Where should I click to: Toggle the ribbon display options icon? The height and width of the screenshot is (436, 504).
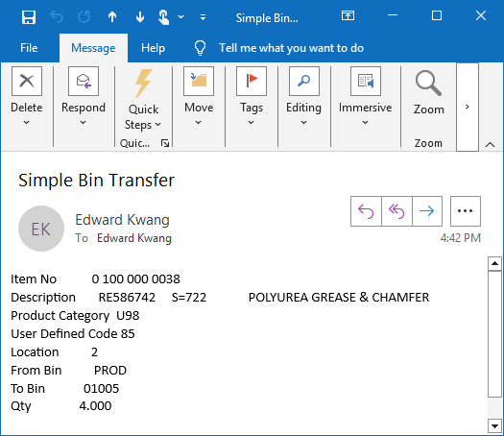(x=348, y=15)
